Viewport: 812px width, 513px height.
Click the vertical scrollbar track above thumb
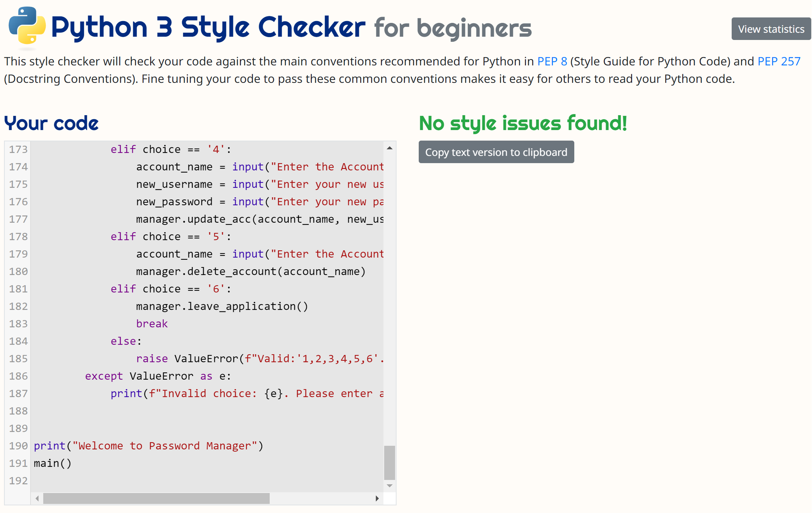click(x=389, y=291)
